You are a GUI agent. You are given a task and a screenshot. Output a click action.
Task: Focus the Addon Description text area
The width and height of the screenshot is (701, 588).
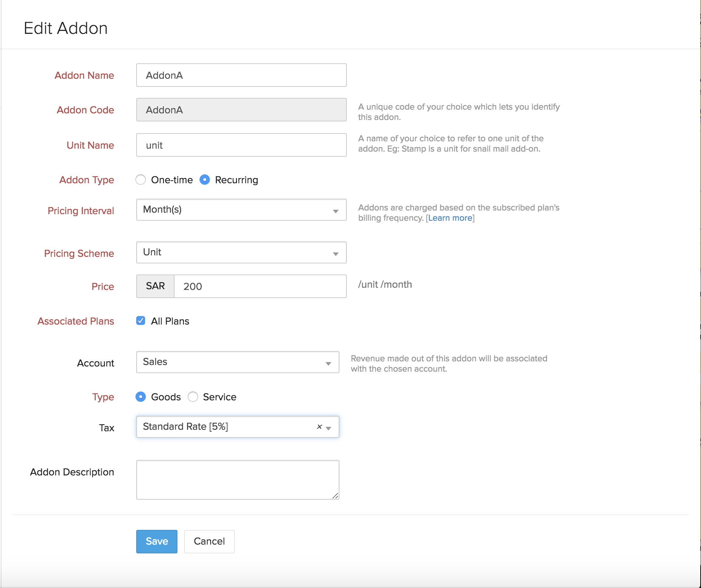(237, 479)
